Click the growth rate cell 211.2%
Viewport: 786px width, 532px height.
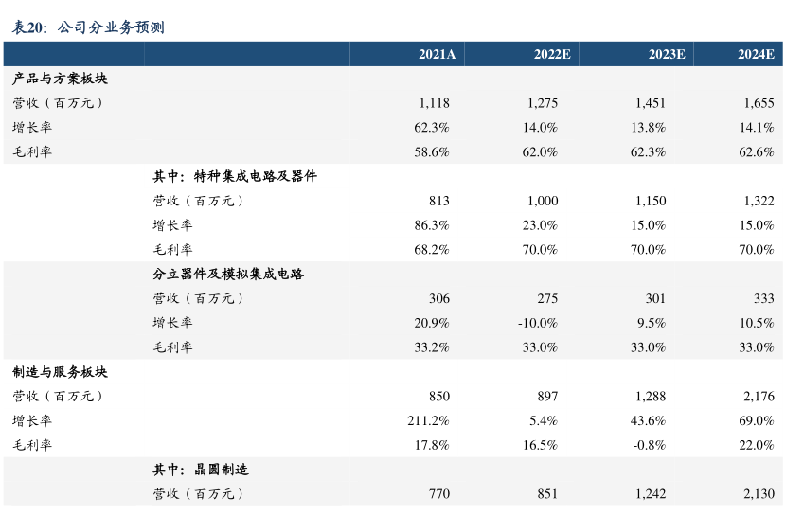(x=428, y=421)
